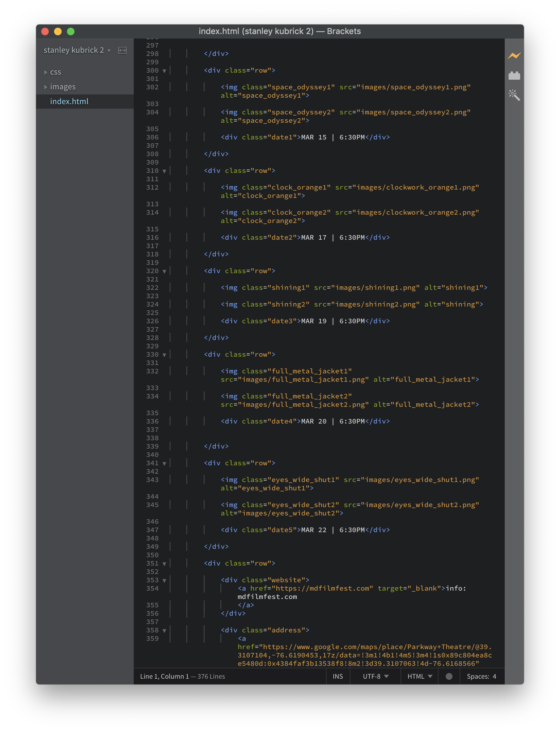This screenshot has height=732, width=560.
Task: Click the linting status circle indicator
Action: (449, 676)
